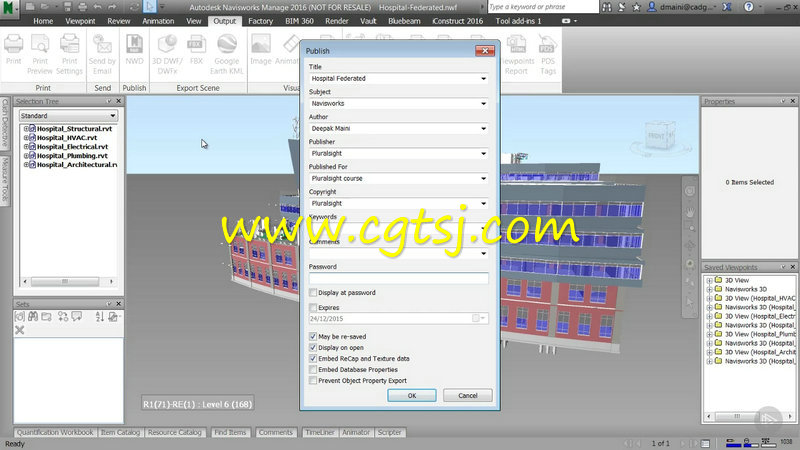Screen dimensions: 800x450
Task: Click sort icon in Sets panel
Action: coord(99,317)
